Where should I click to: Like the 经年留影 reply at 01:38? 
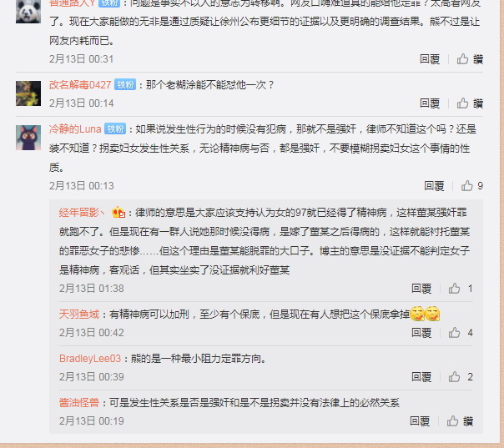pos(454,288)
